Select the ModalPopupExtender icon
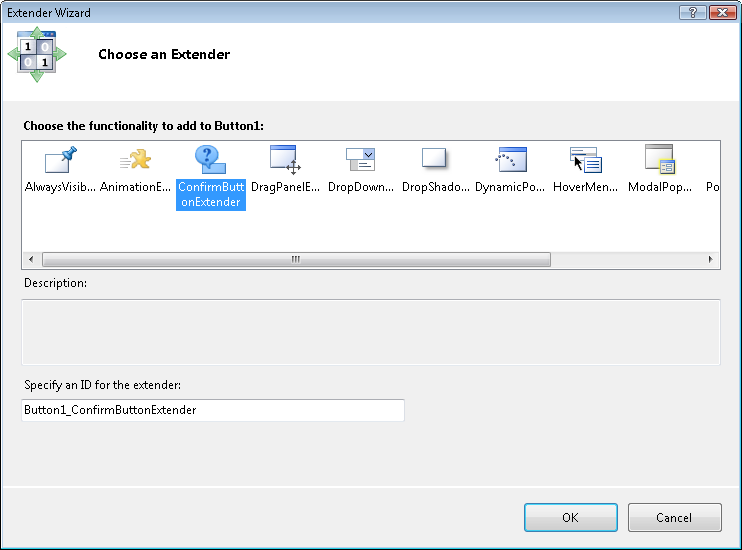Image resolution: width=742 pixels, height=550 pixels. tap(660, 160)
